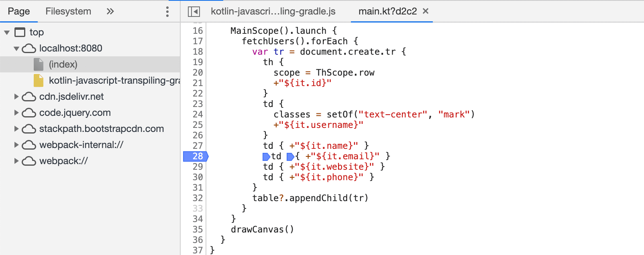
Task: Click "ThScope.row" on line 20
Action: tap(345, 72)
